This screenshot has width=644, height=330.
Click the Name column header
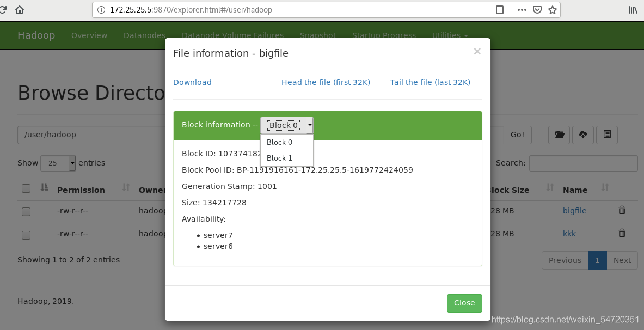coord(575,190)
